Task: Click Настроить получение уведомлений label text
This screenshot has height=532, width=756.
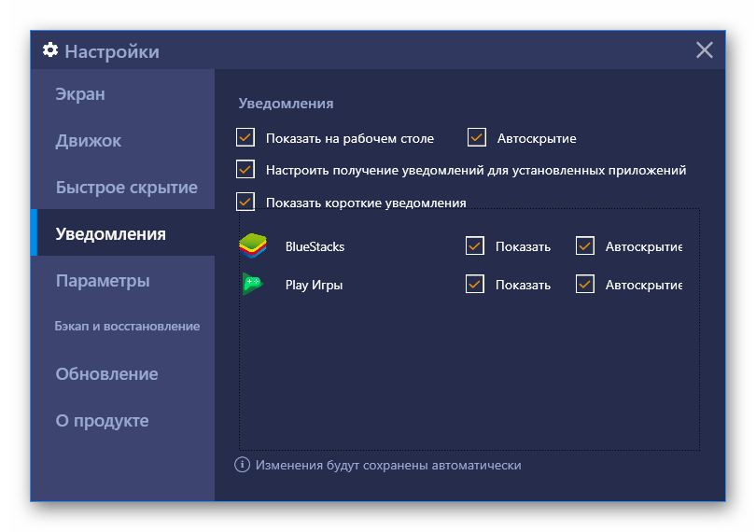Action: pyautogui.click(x=476, y=170)
